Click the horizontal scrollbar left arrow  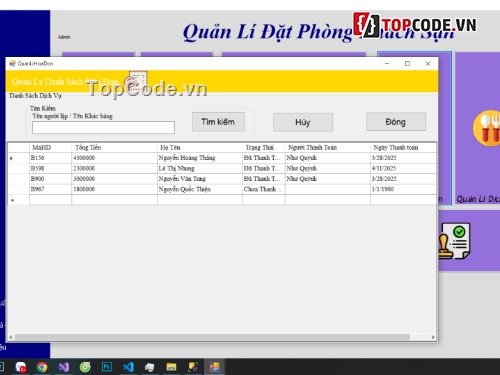11,337
